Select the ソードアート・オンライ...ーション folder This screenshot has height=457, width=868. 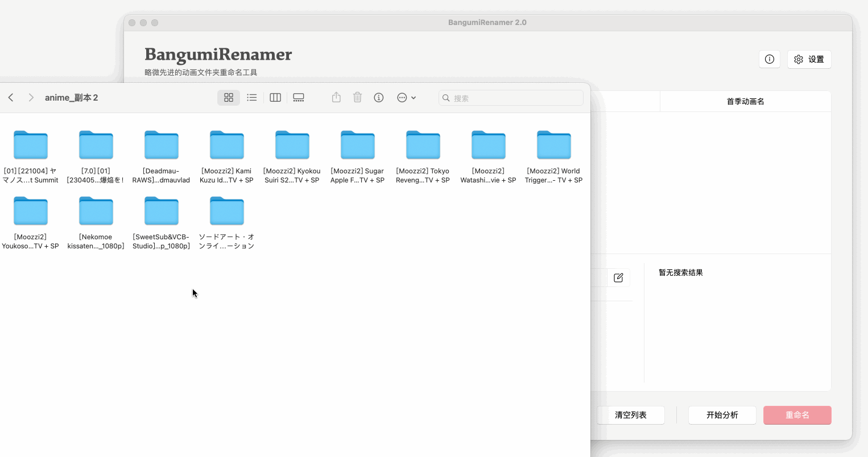[x=227, y=222]
